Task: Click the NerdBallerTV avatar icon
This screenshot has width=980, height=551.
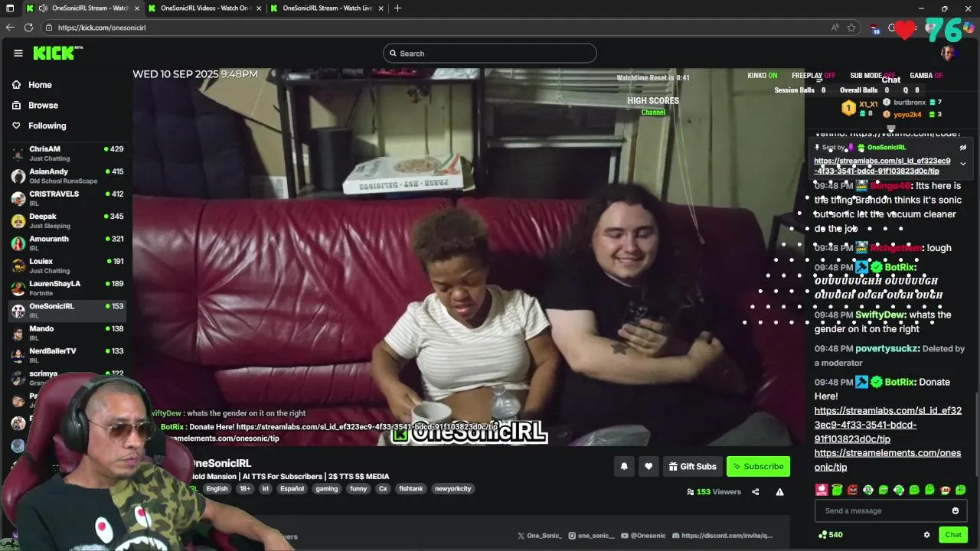Action: tap(18, 355)
